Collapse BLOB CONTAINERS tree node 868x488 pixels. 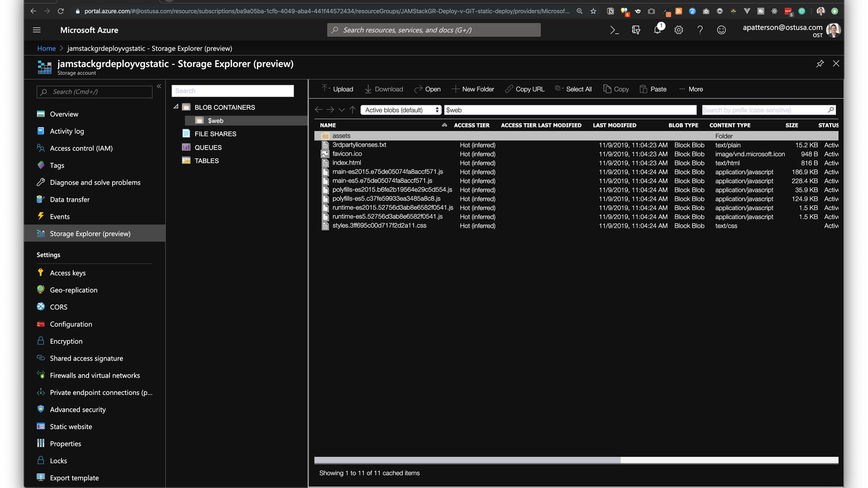click(x=176, y=107)
